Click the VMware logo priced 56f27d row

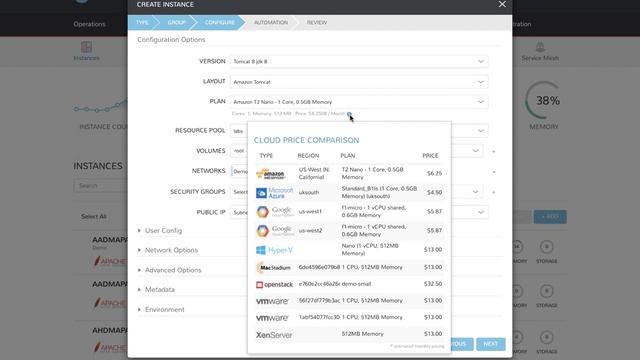(x=272, y=301)
